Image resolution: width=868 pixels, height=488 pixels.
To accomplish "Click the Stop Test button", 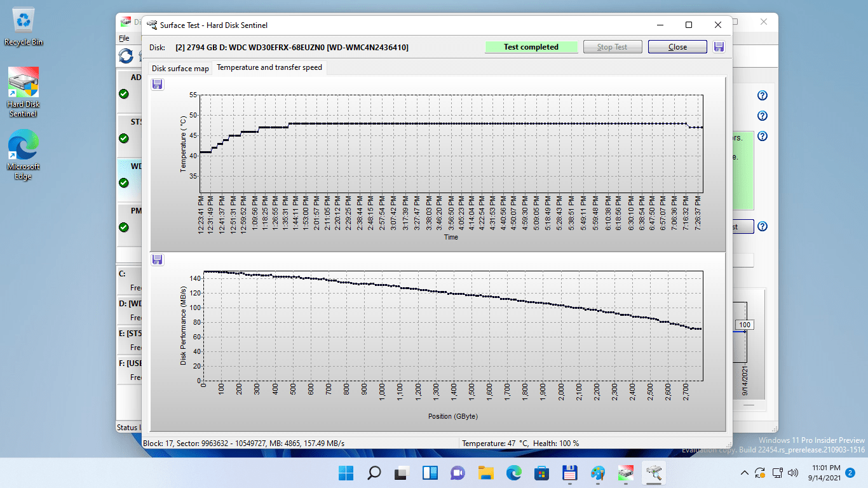I will pos(612,47).
